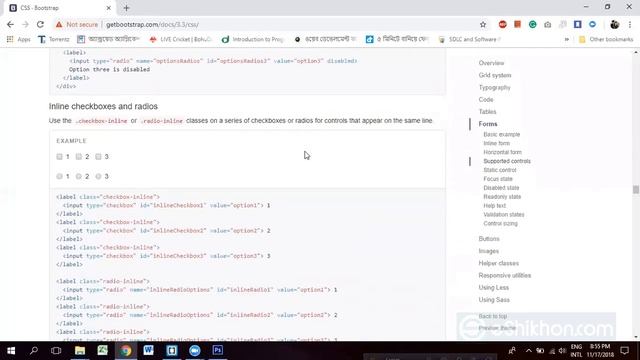Jump to Inline form subsection
The image size is (640, 360).
[496, 143]
